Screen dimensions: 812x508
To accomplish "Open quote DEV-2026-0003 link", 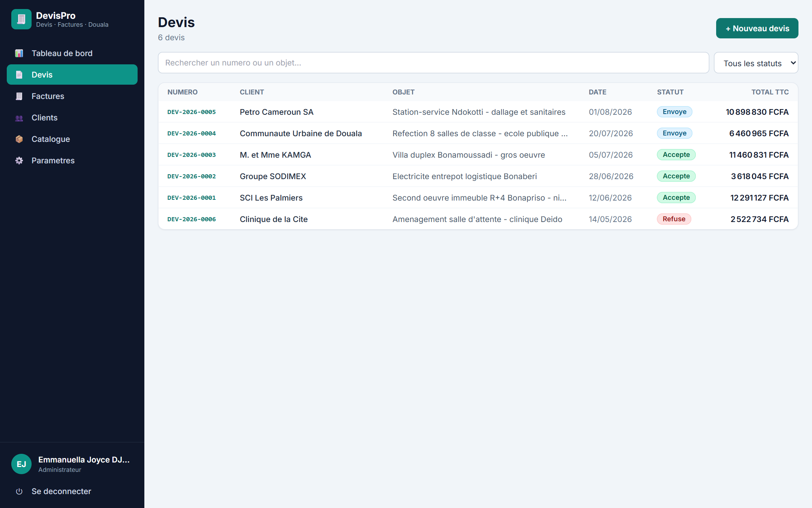I will (191, 155).
